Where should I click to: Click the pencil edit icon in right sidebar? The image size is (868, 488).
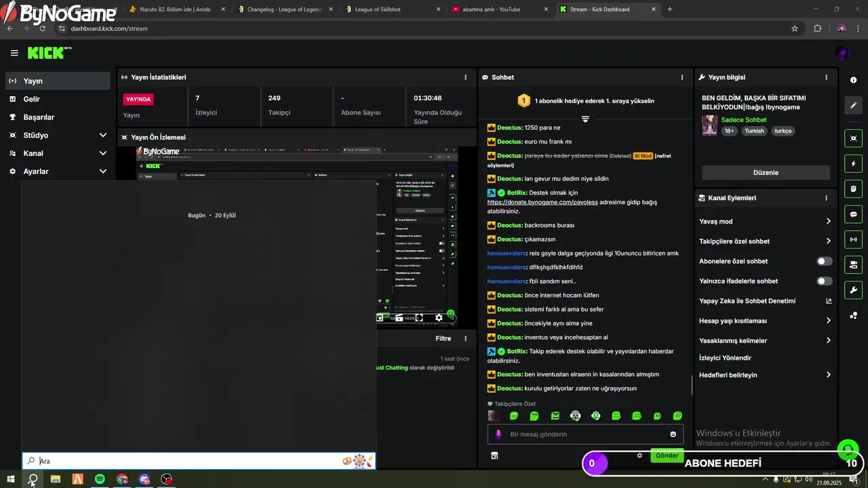(x=853, y=105)
